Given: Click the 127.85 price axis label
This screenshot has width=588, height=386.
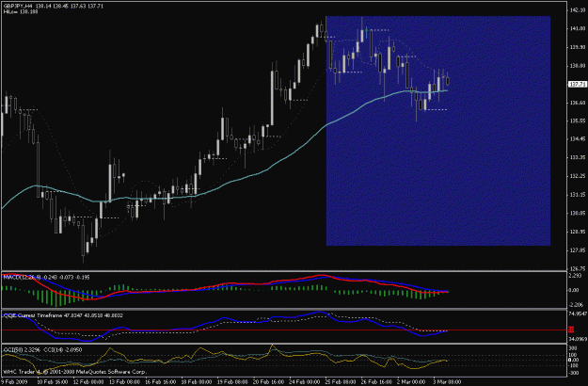Looking at the screenshot, I should click(x=578, y=250).
